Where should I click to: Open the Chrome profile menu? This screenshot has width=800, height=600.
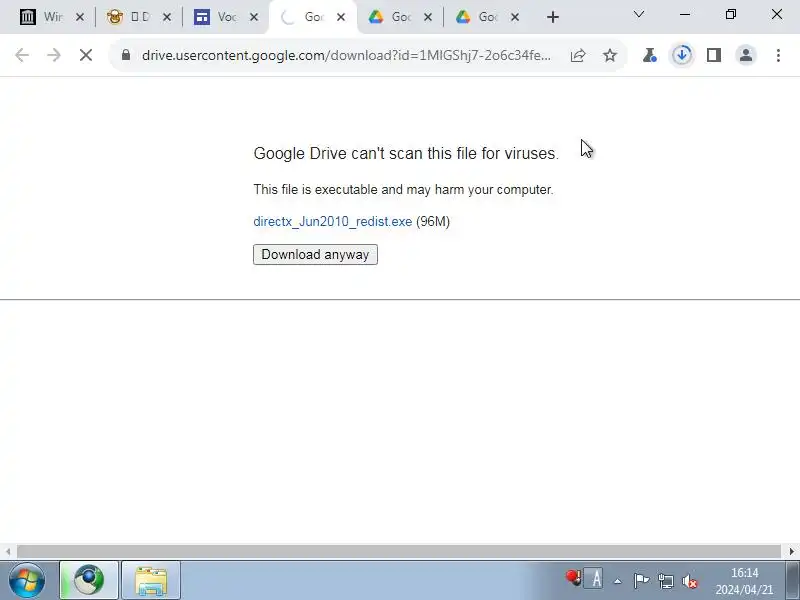point(746,55)
